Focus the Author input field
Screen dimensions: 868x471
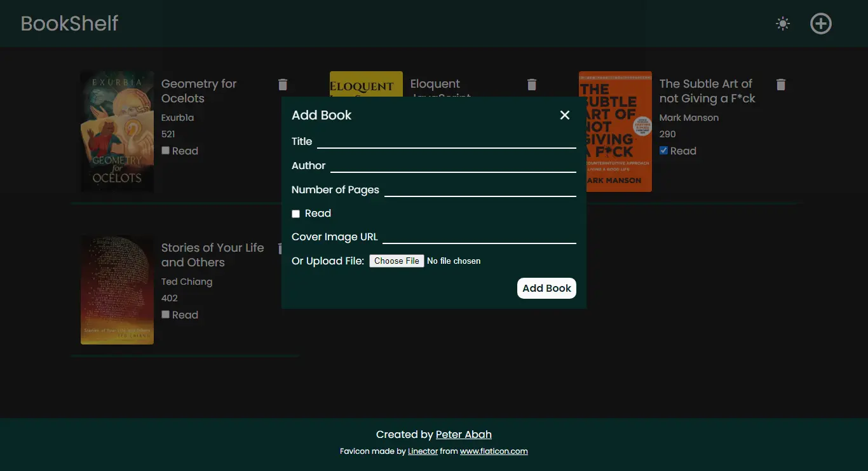(453, 165)
